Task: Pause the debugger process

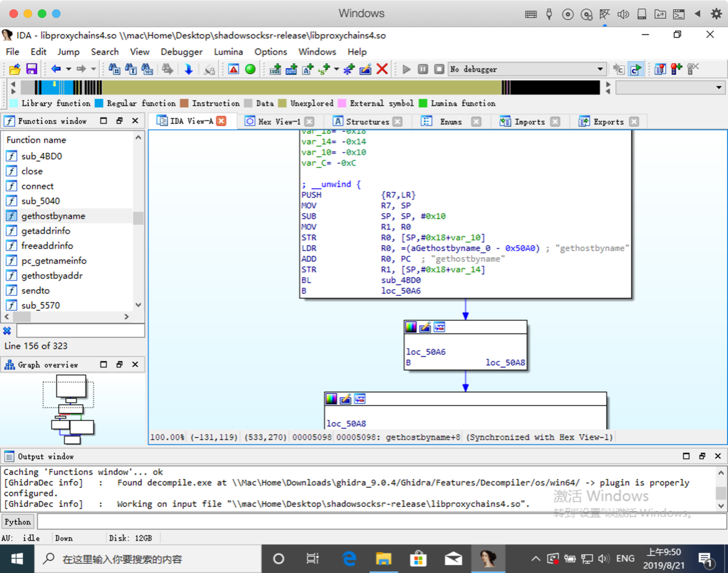Action: tap(423, 69)
